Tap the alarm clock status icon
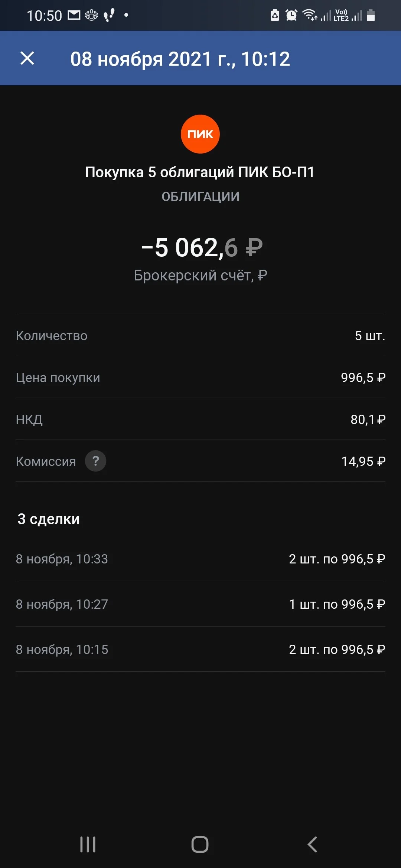The width and height of the screenshot is (401, 868). coord(291,15)
